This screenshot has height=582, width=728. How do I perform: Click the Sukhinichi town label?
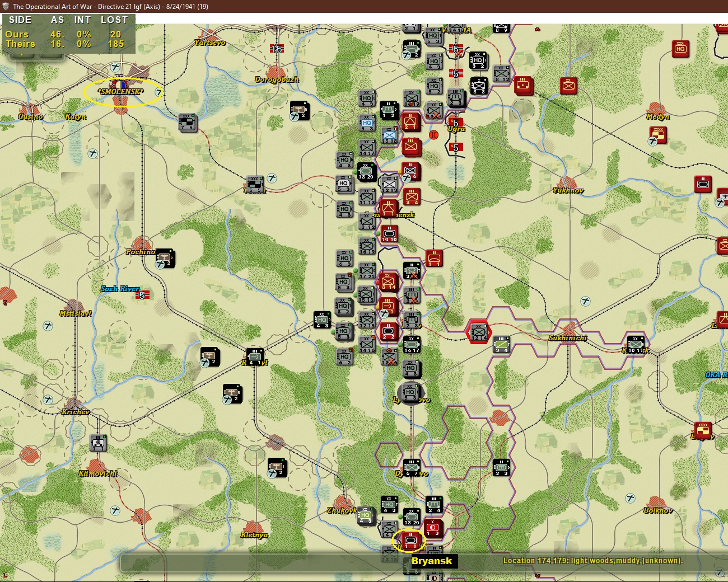pyautogui.click(x=568, y=338)
